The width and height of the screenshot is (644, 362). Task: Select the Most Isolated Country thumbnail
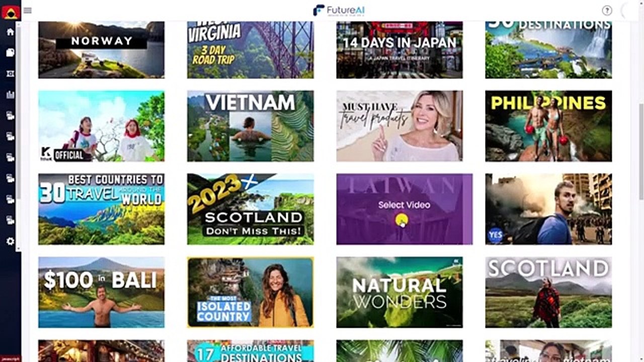tap(251, 292)
